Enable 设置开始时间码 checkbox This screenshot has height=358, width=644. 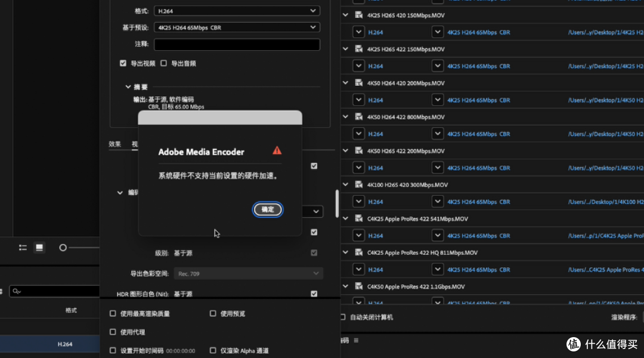pyautogui.click(x=113, y=351)
